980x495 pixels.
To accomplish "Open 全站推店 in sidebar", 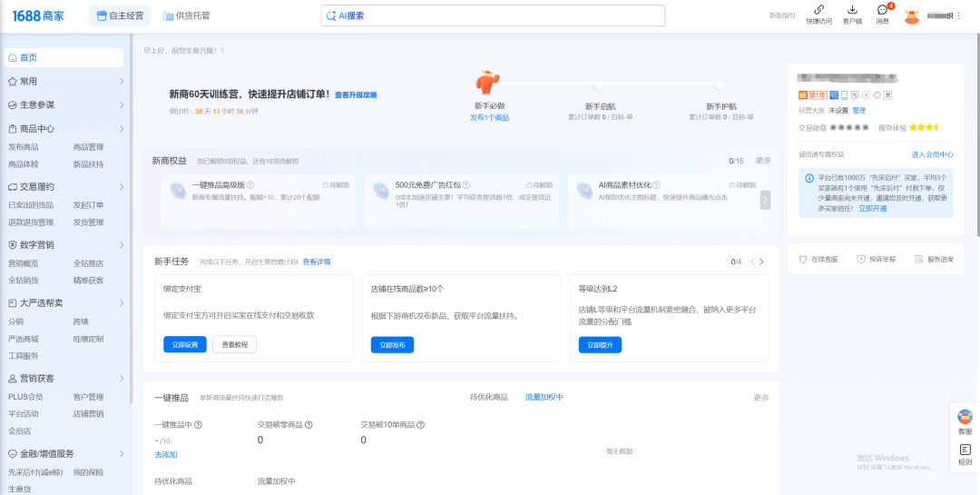I will pyautogui.click(x=88, y=263).
